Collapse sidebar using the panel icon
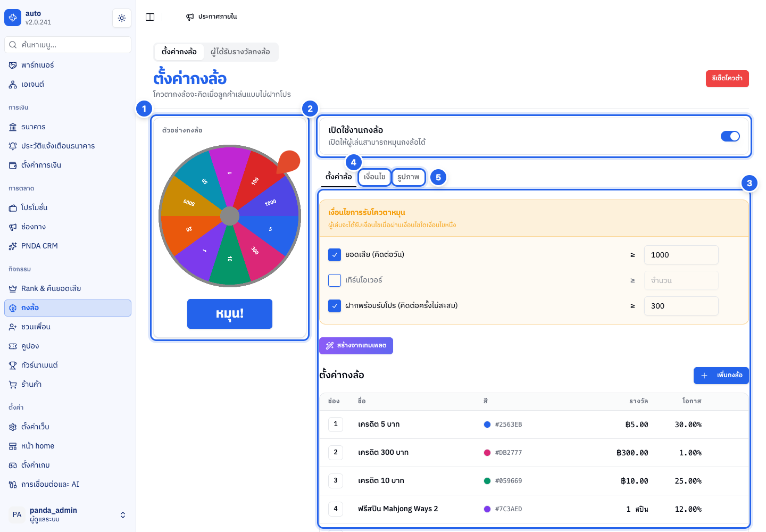Screen dimensions: 766x532 [150, 17]
